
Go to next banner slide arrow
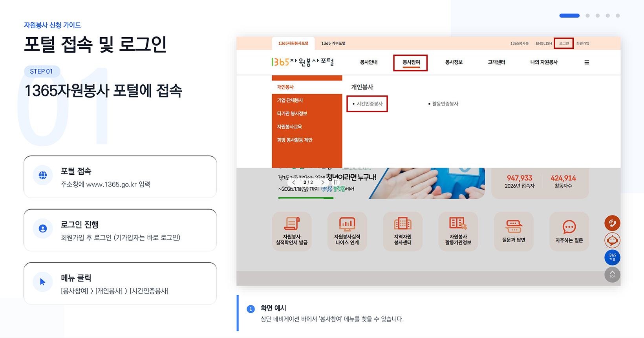pyautogui.click(x=323, y=182)
